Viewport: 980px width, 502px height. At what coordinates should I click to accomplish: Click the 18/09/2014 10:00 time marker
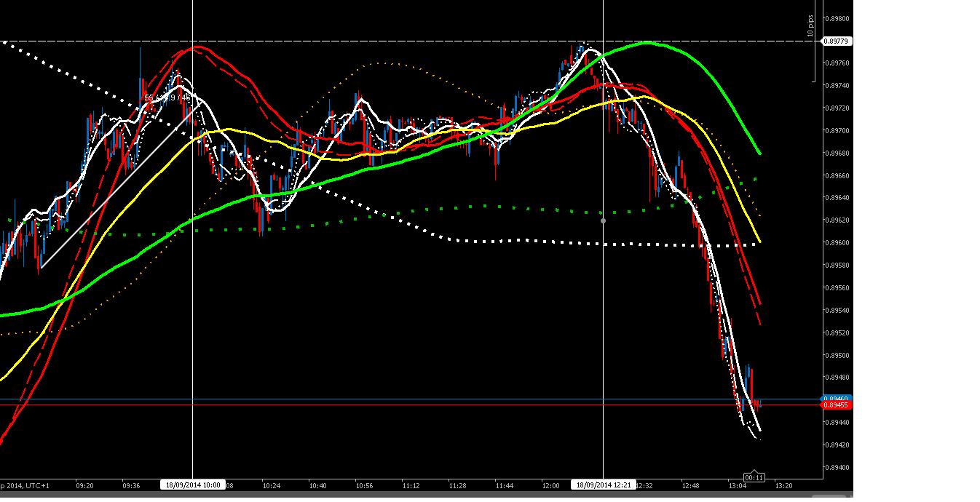(192, 485)
